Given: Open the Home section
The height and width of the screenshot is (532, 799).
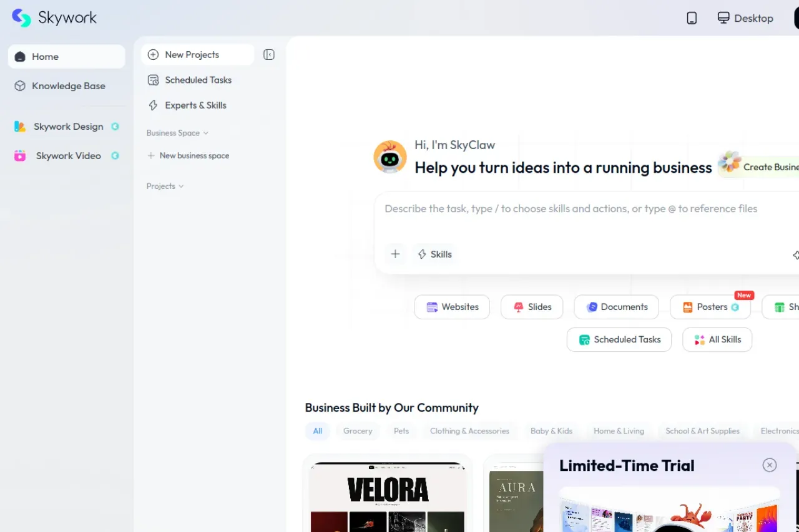Looking at the screenshot, I should pyautogui.click(x=67, y=56).
